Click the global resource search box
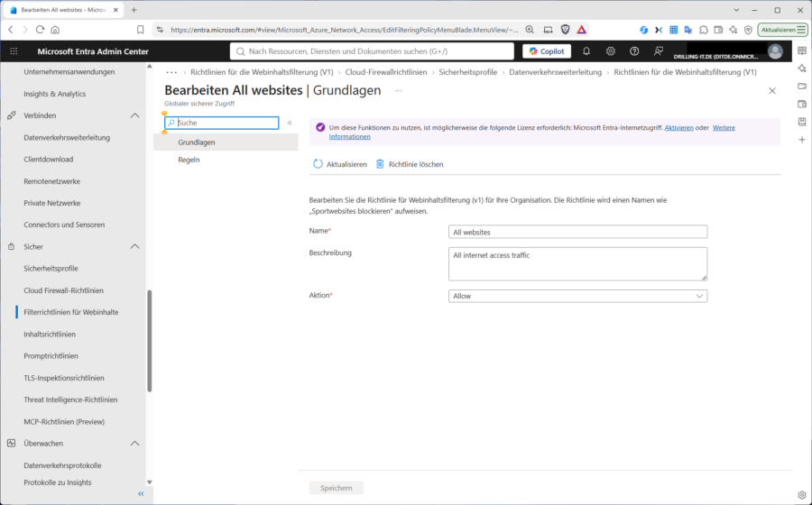This screenshot has height=505, width=812. pyautogui.click(x=372, y=51)
